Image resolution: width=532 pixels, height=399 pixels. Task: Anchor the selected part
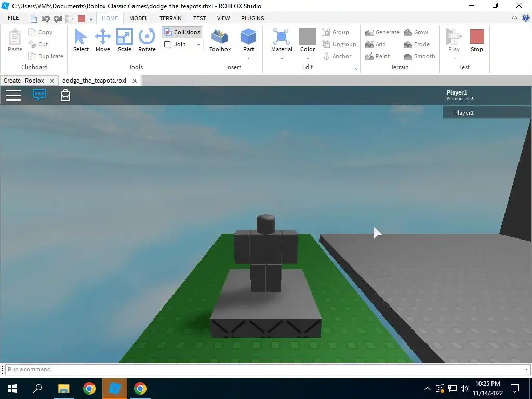click(337, 56)
